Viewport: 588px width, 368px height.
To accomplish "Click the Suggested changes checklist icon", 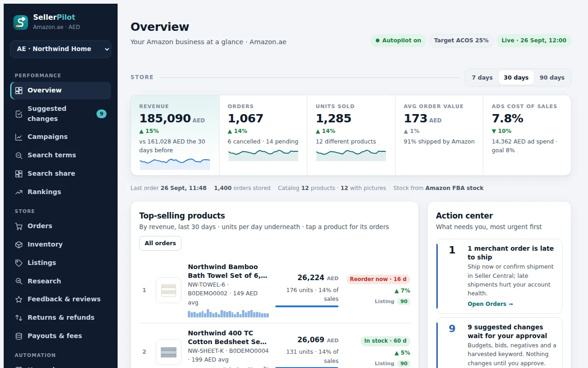I will coord(19,114).
